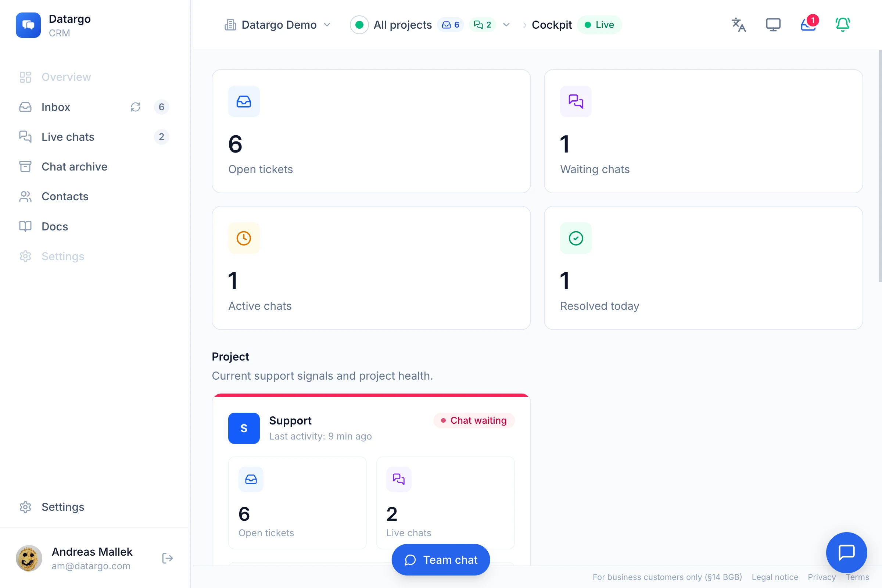The width and height of the screenshot is (882, 588).
Task: Open the Resolved today stat card
Action: (x=703, y=268)
